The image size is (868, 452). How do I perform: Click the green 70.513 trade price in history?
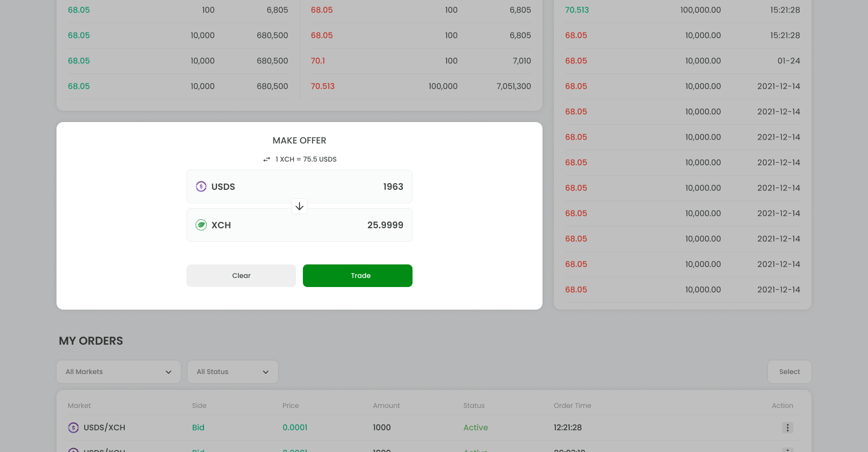click(577, 10)
